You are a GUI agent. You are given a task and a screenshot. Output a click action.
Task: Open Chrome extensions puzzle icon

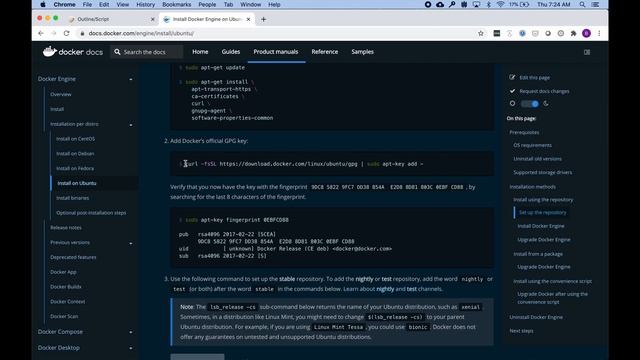point(573,33)
